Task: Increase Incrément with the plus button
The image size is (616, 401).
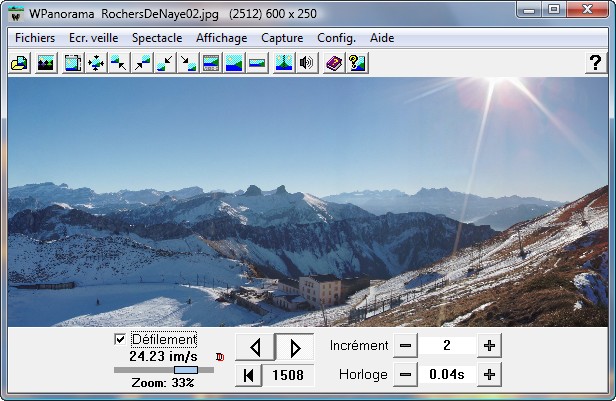Action: [x=489, y=346]
